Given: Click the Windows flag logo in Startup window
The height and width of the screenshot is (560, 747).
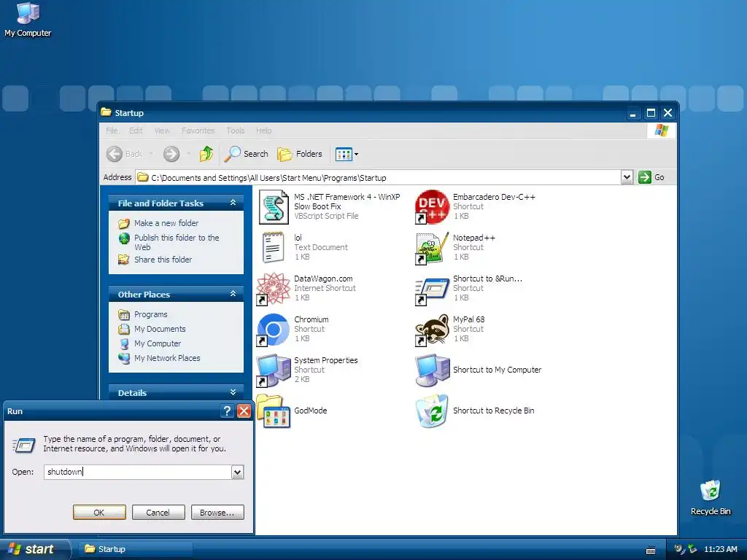Looking at the screenshot, I should tap(661, 131).
